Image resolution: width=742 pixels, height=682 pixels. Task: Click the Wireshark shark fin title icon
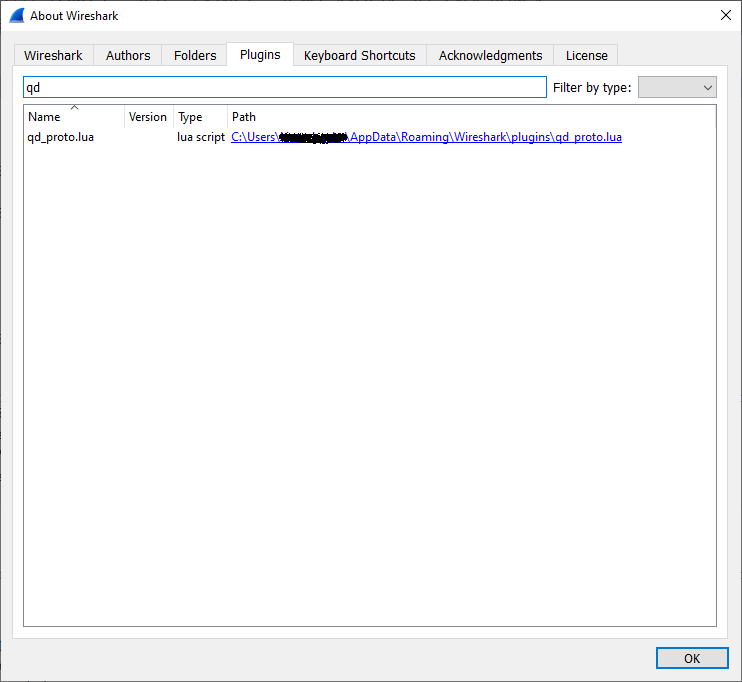[x=17, y=16]
